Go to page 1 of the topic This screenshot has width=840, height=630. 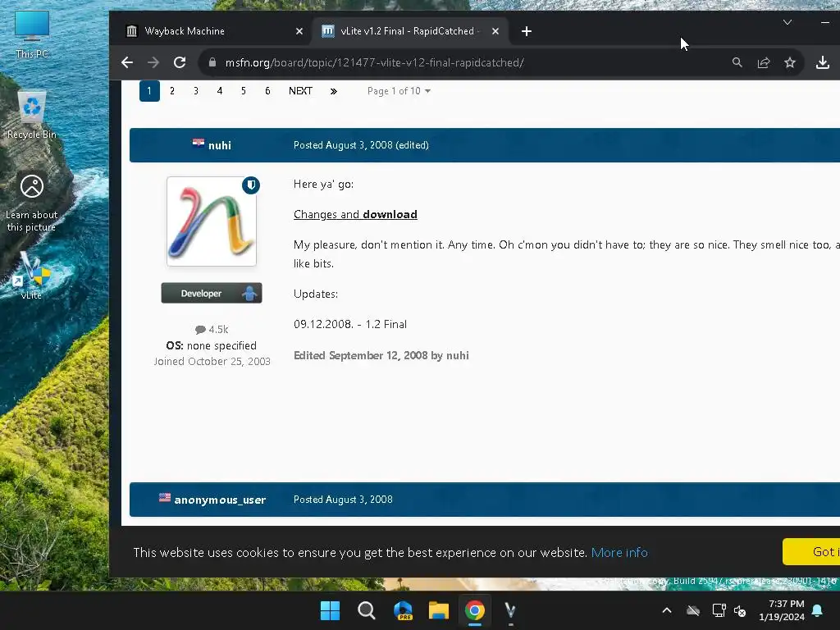pos(149,91)
